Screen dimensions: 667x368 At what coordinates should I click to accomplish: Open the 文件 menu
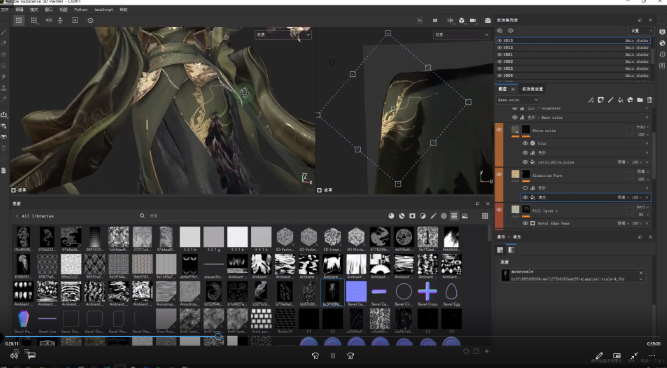5,9
